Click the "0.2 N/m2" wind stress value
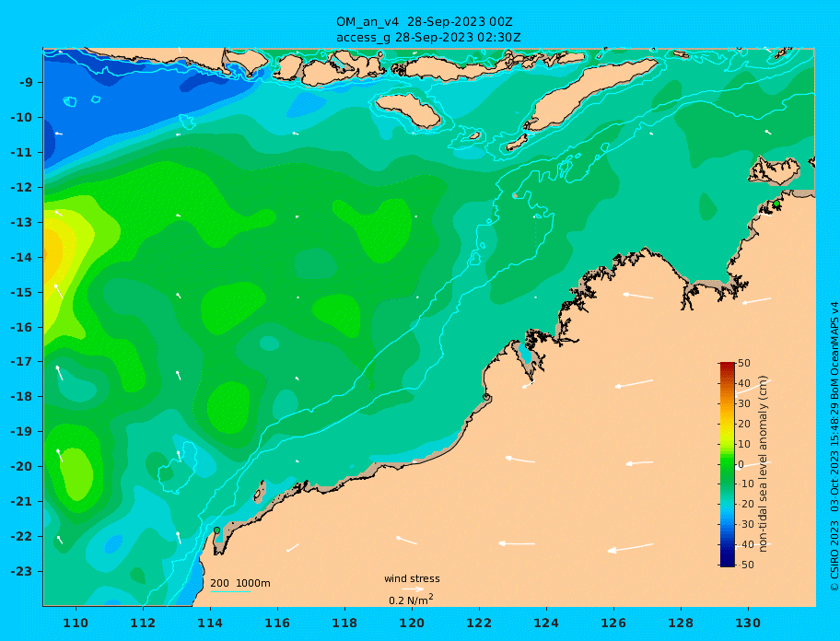 411,600
